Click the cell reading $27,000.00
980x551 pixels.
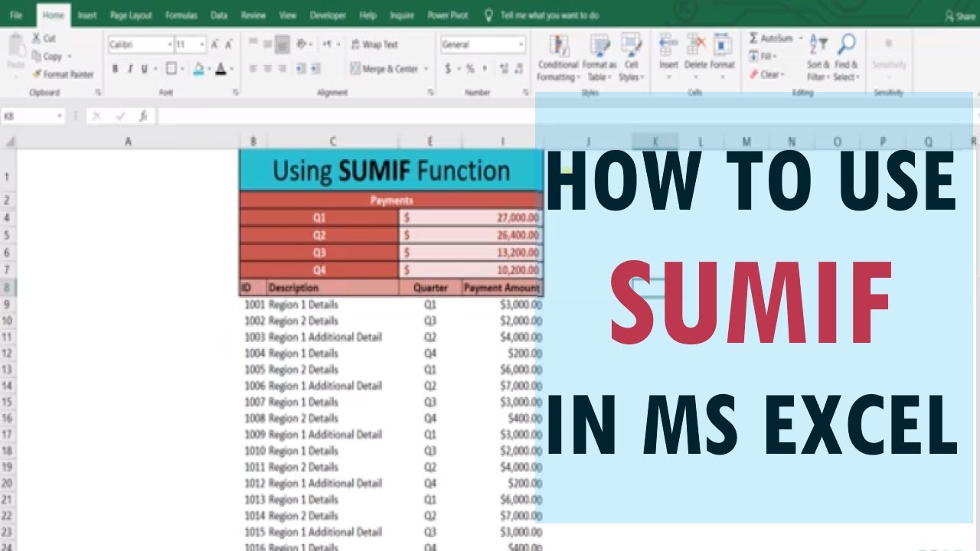point(471,217)
